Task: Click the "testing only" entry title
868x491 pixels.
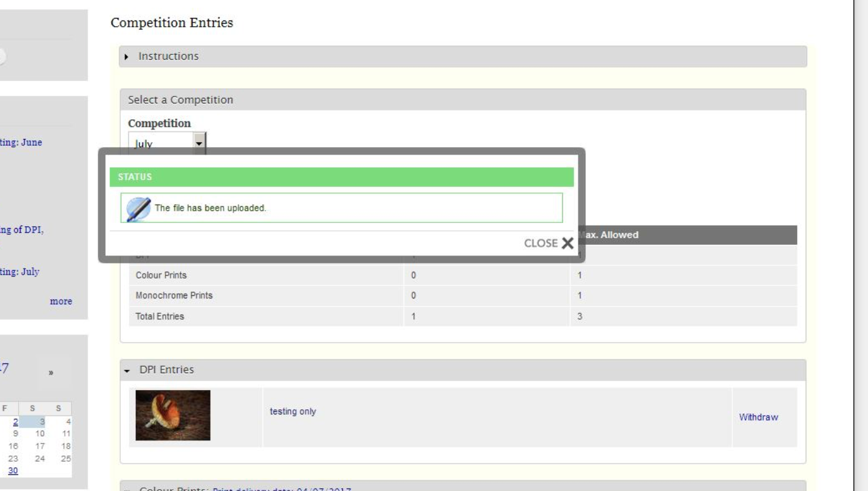Action: [293, 411]
